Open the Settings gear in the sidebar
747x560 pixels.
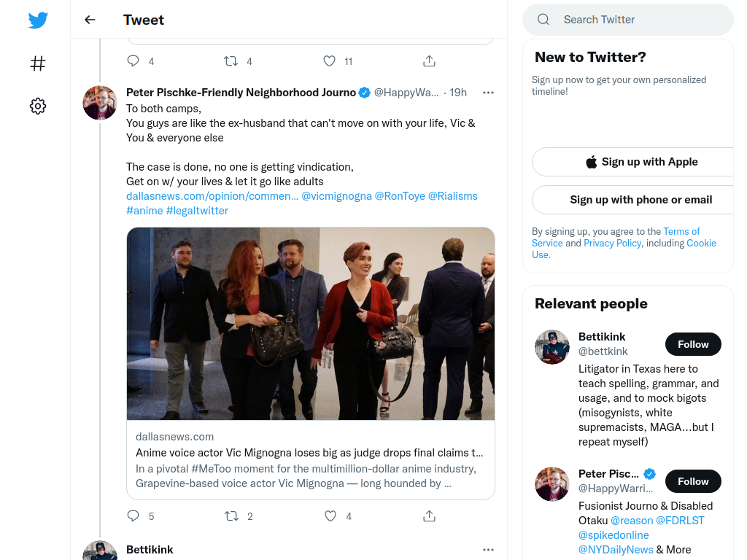pyautogui.click(x=38, y=106)
